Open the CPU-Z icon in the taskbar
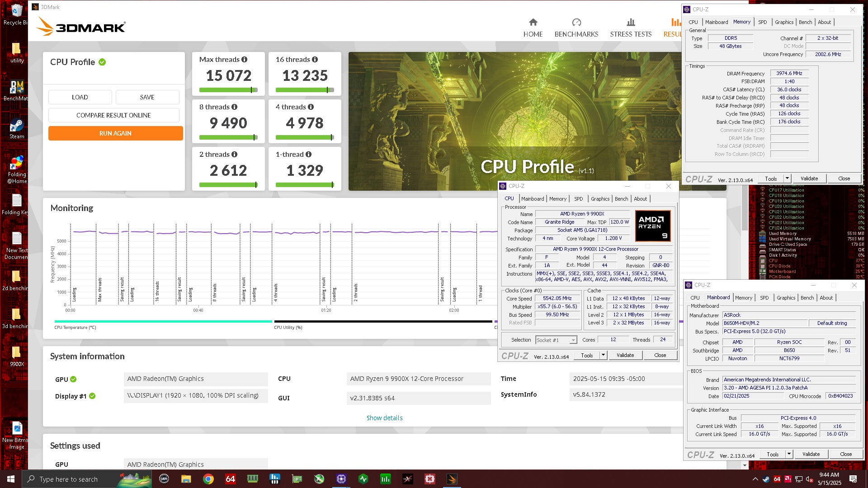868x488 pixels. click(341, 479)
